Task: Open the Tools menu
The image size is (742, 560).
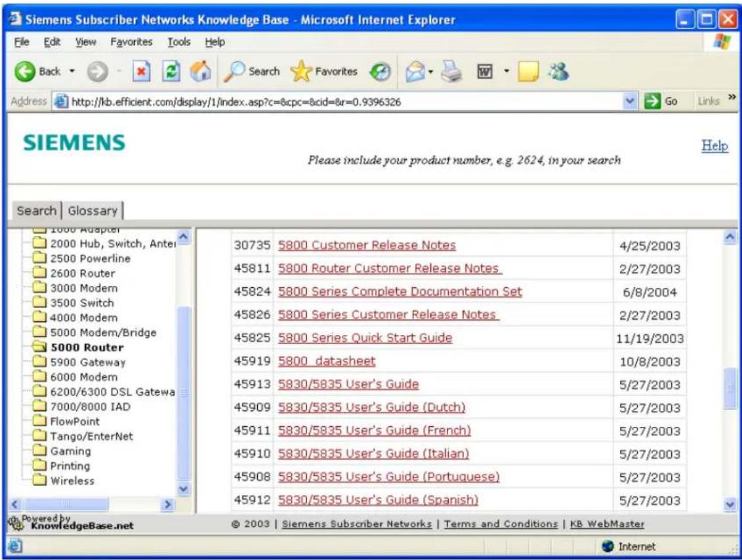Action: 179,42
